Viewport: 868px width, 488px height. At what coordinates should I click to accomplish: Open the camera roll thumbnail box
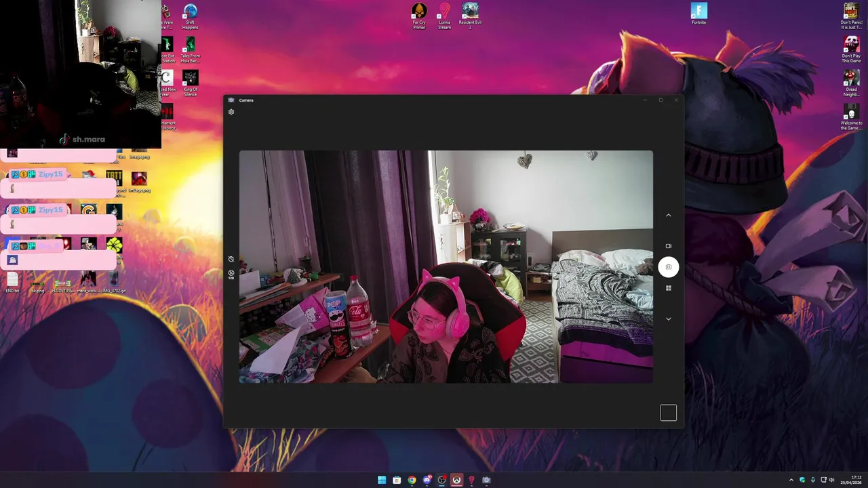(x=668, y=413)
